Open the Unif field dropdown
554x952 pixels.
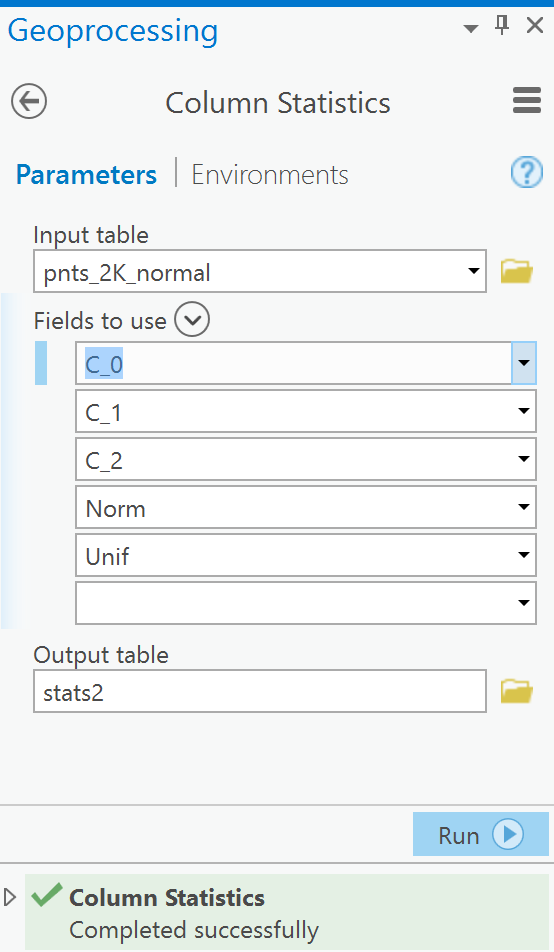point(524,555)
